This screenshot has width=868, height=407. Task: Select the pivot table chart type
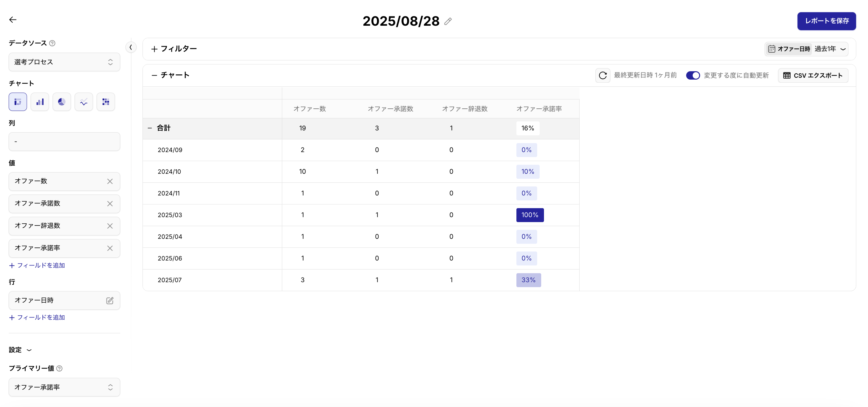(18, 102)
